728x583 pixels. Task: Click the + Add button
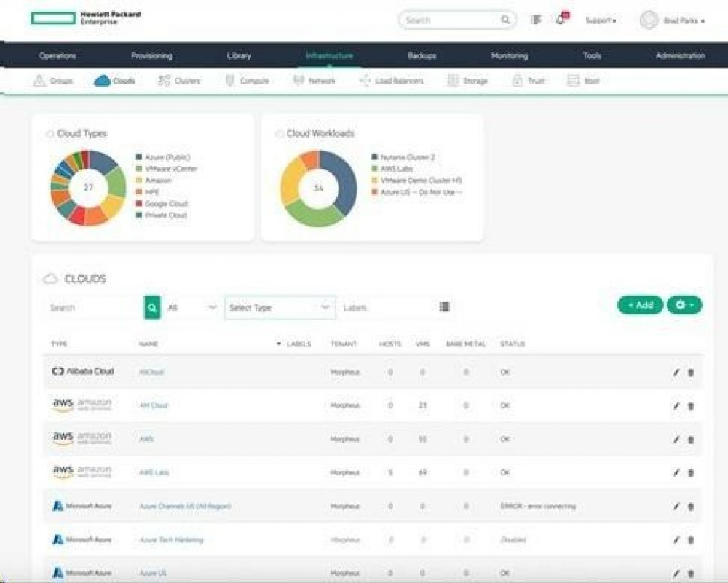(641, 305)
